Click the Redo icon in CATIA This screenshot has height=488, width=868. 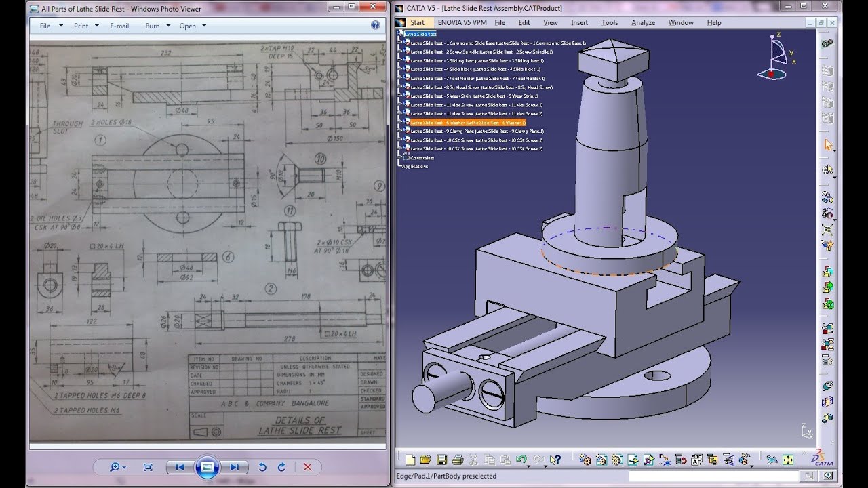pyautogui.click(x=539, y=460)
